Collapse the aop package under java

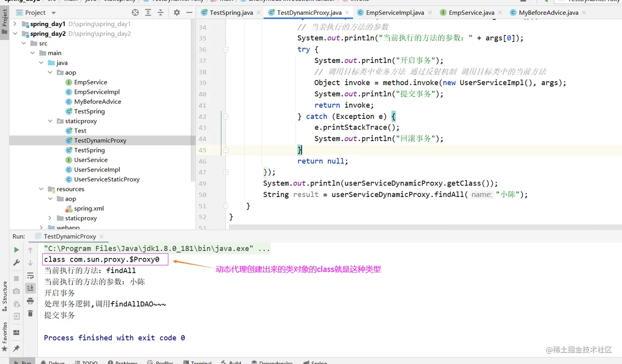pyautogui.click(x=50, y=72)
